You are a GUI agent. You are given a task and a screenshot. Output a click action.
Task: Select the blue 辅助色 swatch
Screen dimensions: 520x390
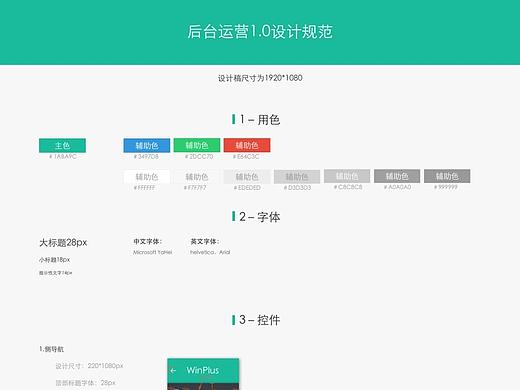[147, 145]
